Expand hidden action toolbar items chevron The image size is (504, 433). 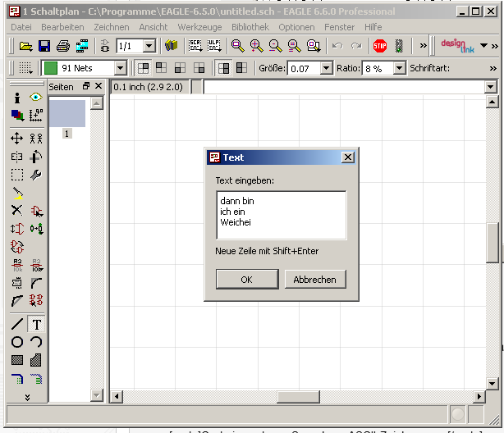424,46
